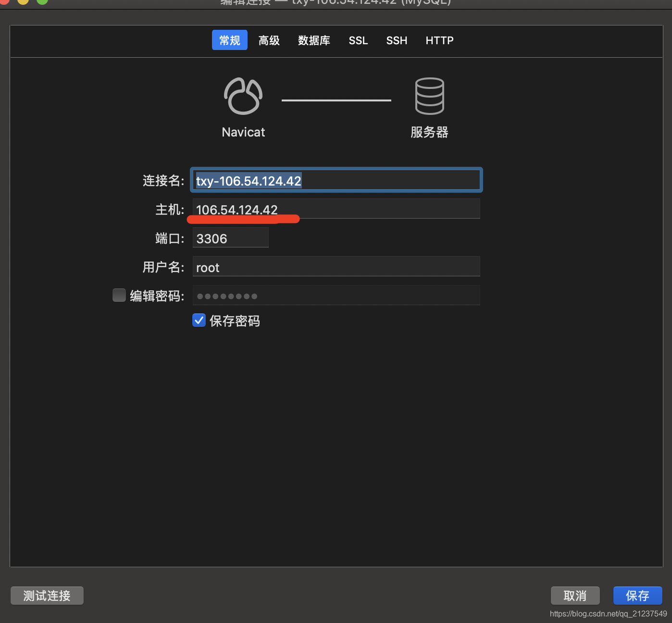Focus the 连接名 input field
The image size is (672, 623).
coord(336,180)
